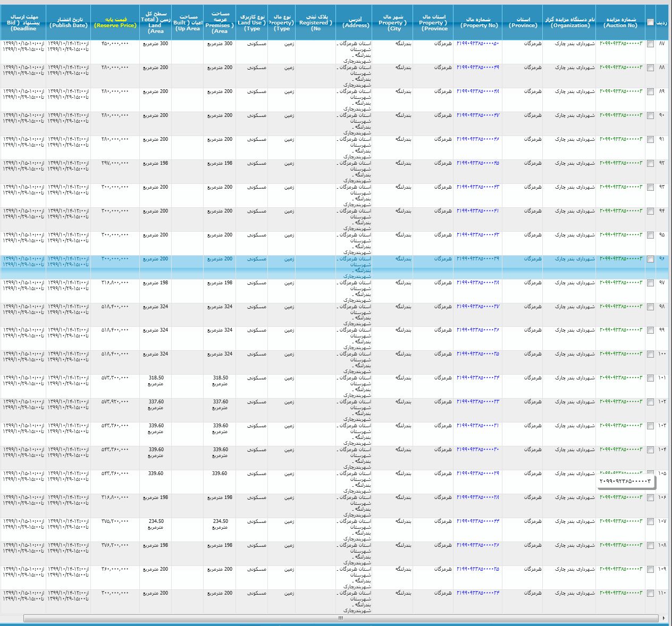
Task: Click the right arrow of the horizontal scrollbar
Action: click(663, 618)
